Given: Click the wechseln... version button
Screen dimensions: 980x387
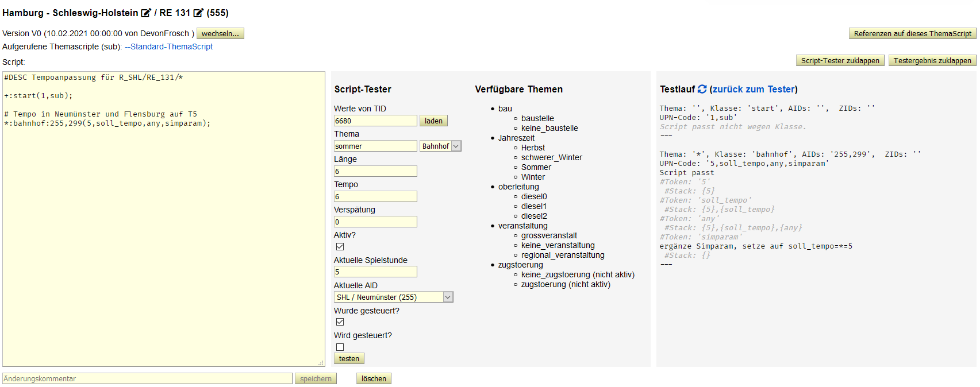Looking at the screenshot, I should point(220,34).
